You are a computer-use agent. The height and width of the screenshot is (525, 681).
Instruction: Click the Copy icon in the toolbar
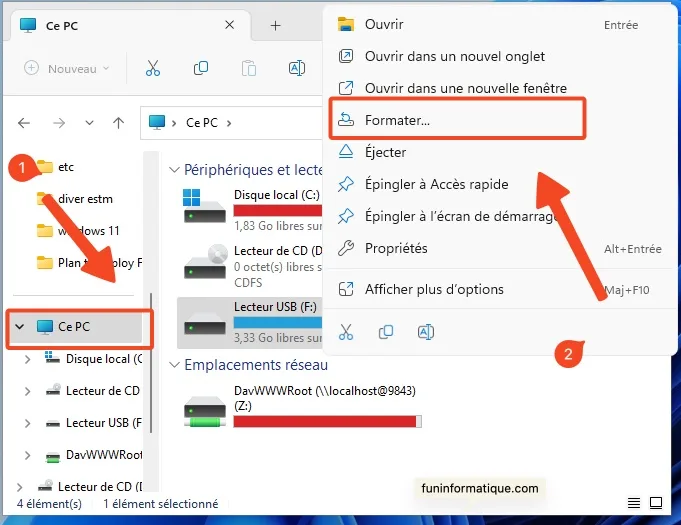pos(201,68)
